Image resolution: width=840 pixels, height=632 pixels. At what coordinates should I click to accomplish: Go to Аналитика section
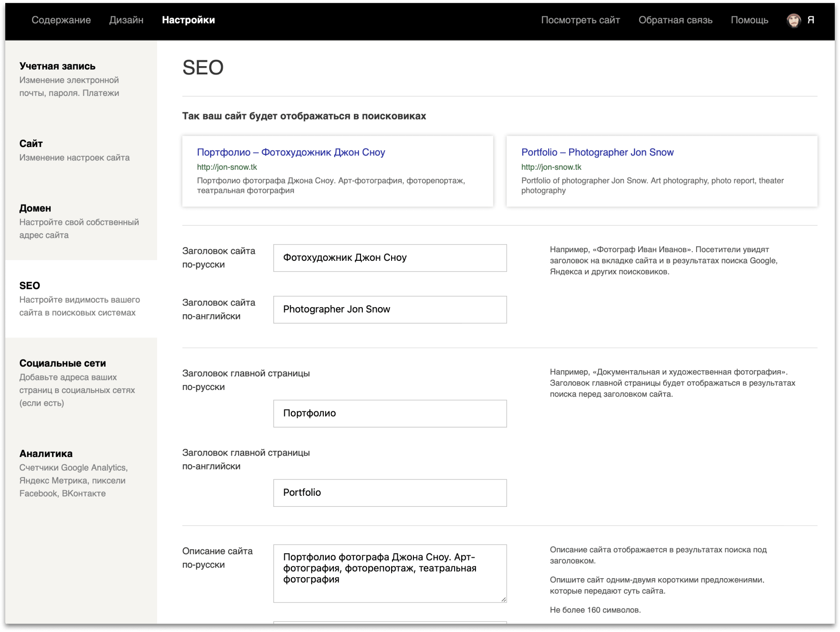(46, 454)
